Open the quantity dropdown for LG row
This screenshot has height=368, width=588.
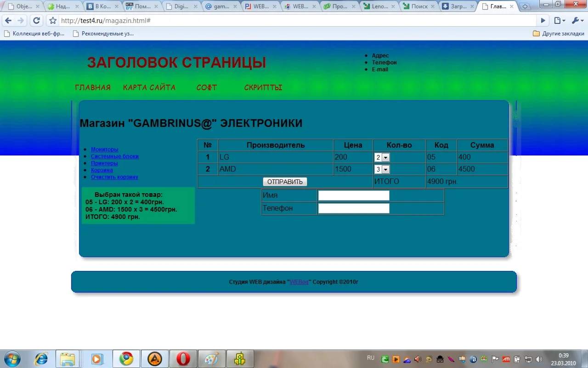[x=382, y=157]
